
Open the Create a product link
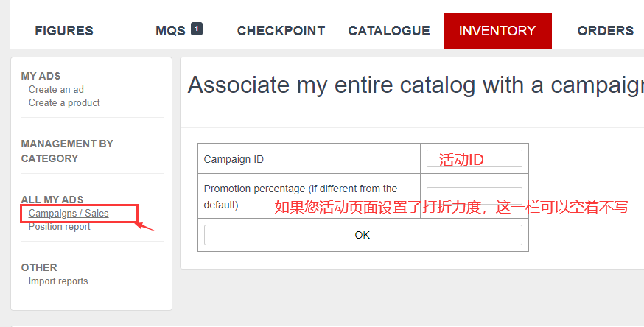coord(64,102)
